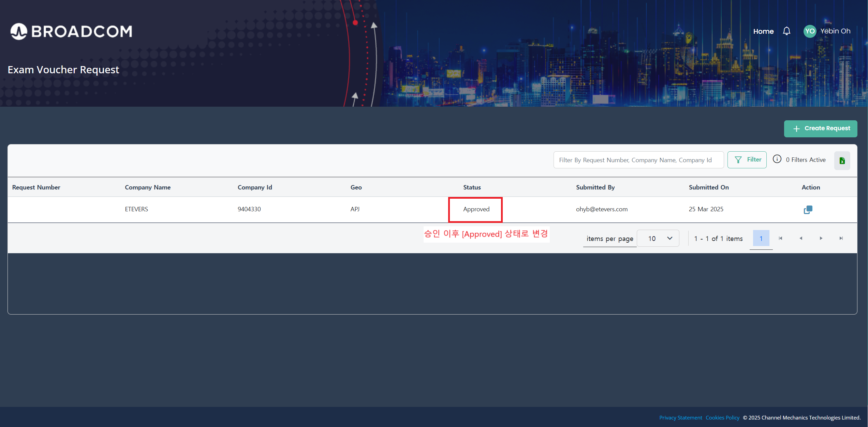This screenshot has width=868, height=427.
Task: Export table to Excel icon
Action: point(842,161)
